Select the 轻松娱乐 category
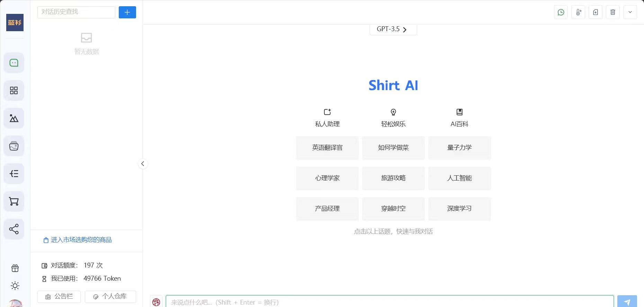This screenshot has width=644, height=307. click(x=393, y=118)
